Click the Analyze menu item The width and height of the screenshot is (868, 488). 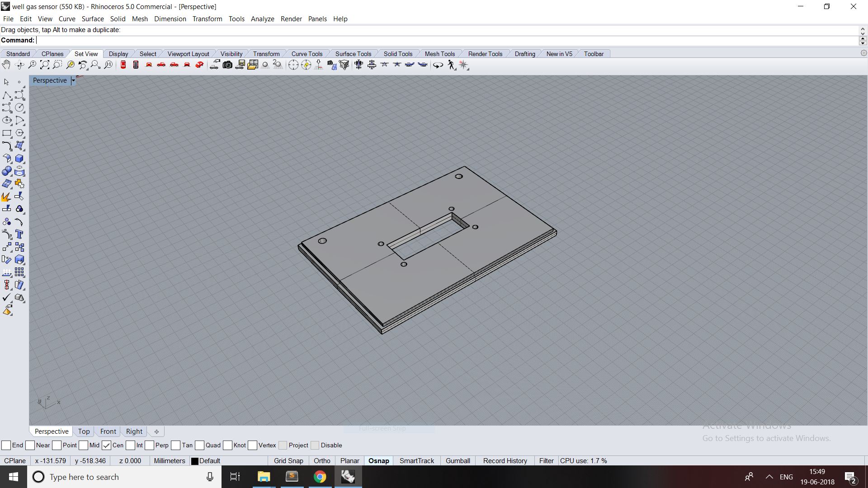(262, 19)
